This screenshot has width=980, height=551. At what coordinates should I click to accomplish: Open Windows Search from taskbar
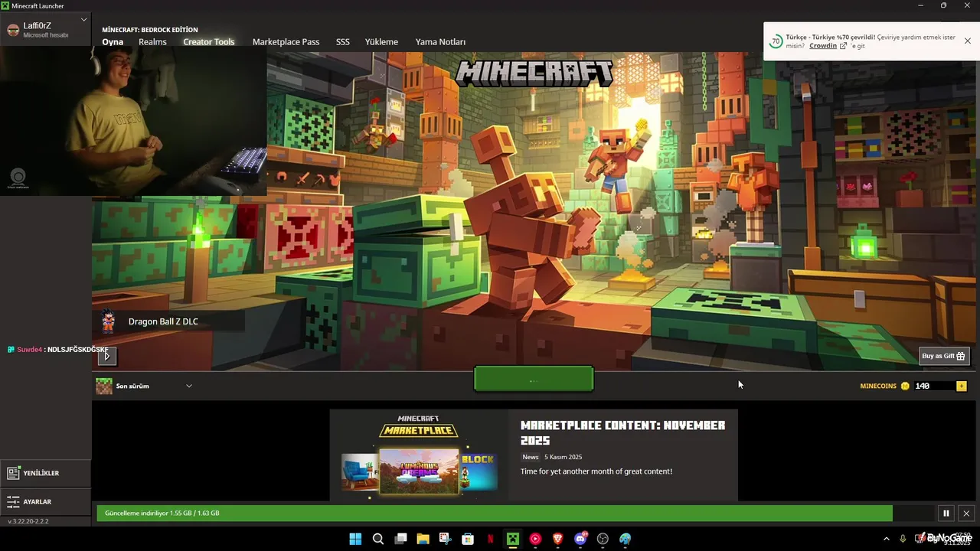tap(378, 539)
